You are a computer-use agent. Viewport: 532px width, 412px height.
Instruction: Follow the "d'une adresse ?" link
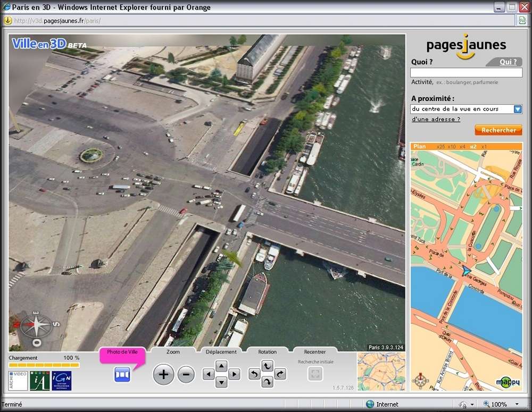click(436, 120)
